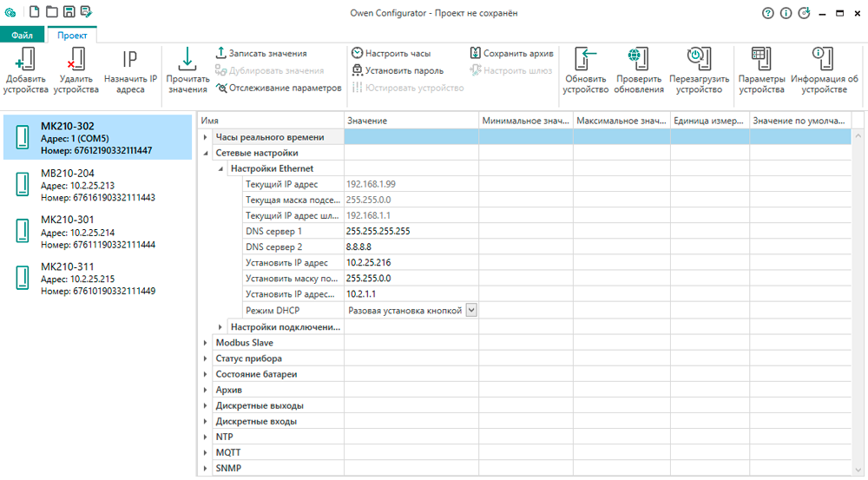Click Настроить часы button
Image resolution: width=868 pixels, height=480 pixels.
tap(391, 54)
